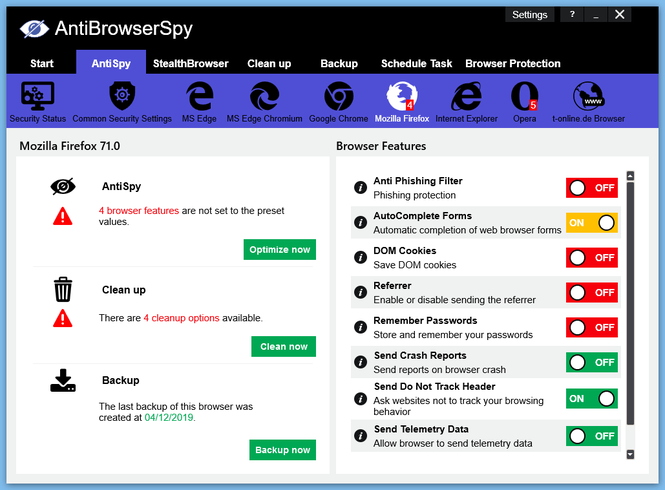Show info for Send Telemetry Data
The image size is (665, 490).
click(x=360, y=436)
